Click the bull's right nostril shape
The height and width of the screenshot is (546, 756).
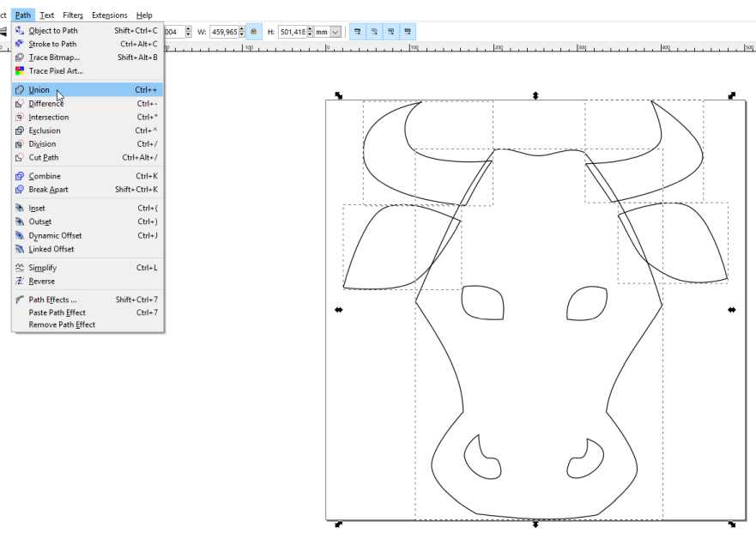coord(585,458)
